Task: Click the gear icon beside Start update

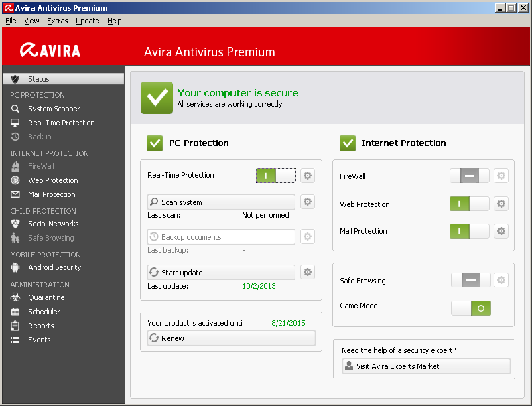Action: pos(308,272)
